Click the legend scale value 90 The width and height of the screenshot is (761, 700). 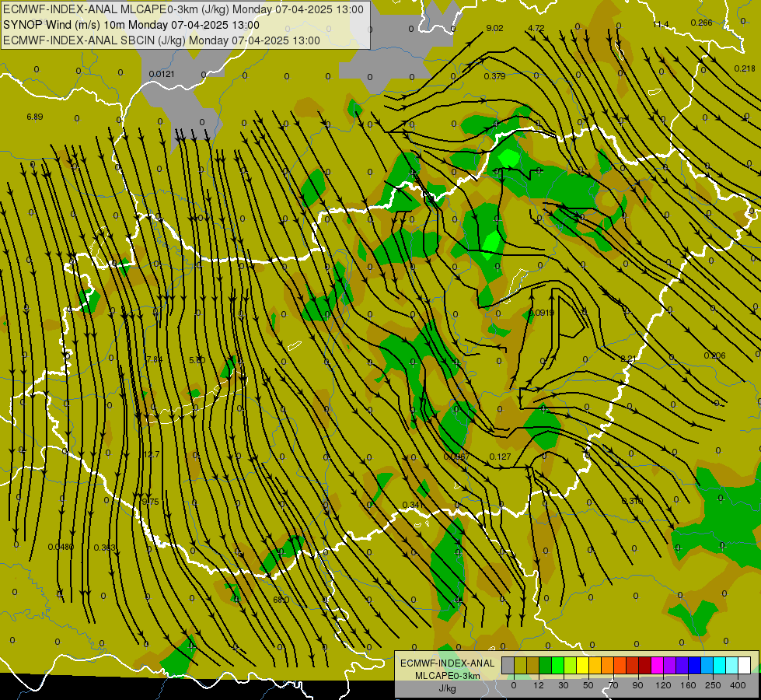[x=637, y=685]
